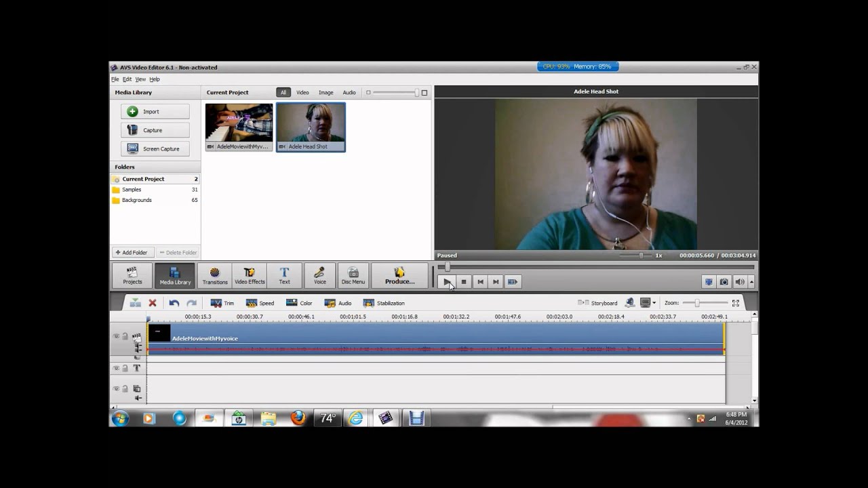Image resolution: width=868 pixels, height=488 pixels.
Task: Toggle the overlay track eye visibility
Action: (116, 388)
